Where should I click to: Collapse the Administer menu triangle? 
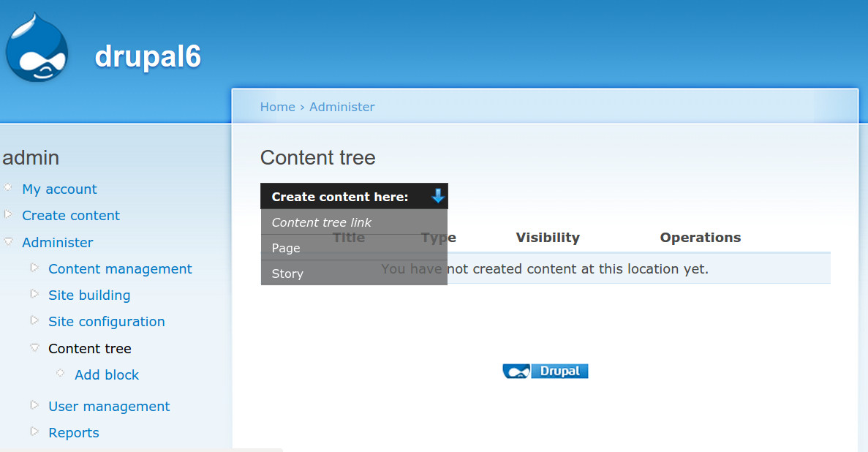coord(8,241)
